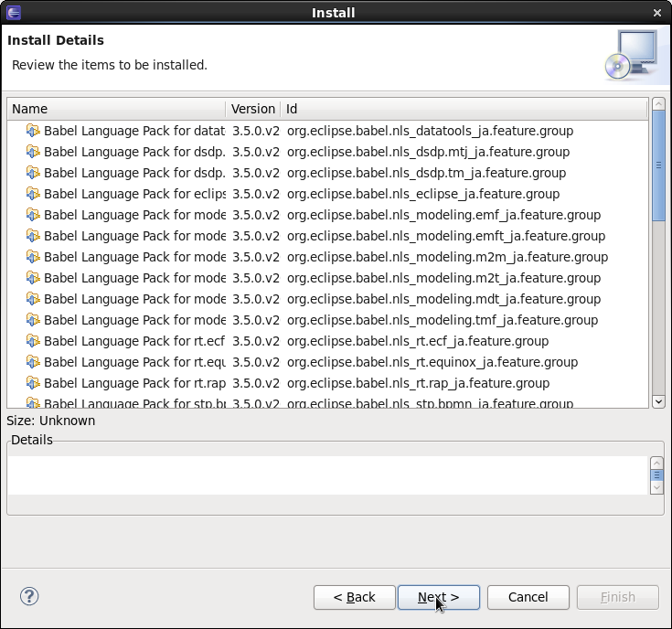Viewport: 672px width, 629px height.
Task: Select 'org.eclipse.babel.nls_modeling.emft_ja.feature.group' id
Action: [x=446, y=236]
